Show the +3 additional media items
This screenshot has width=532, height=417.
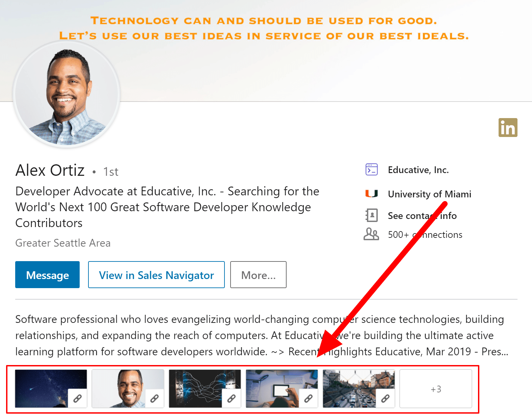pos(435,389)
